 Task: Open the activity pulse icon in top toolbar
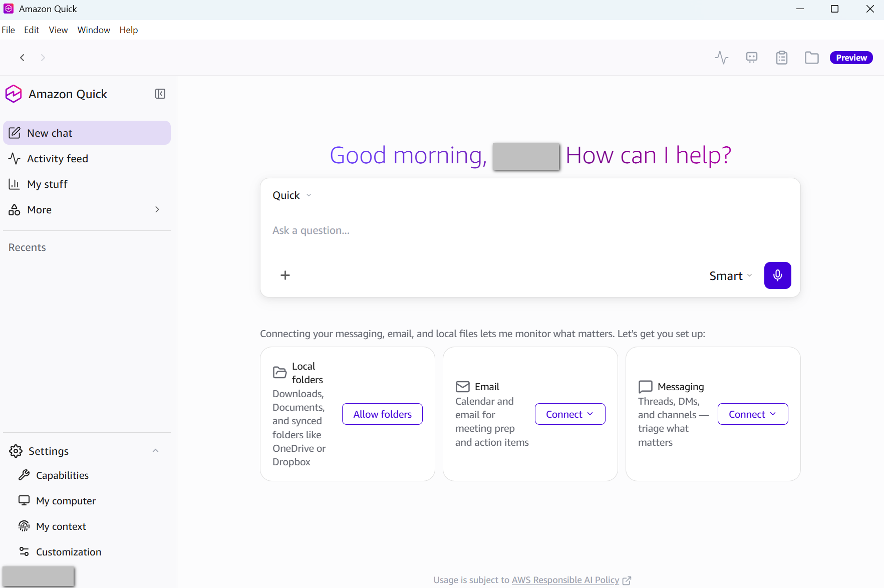coord(722,58)
